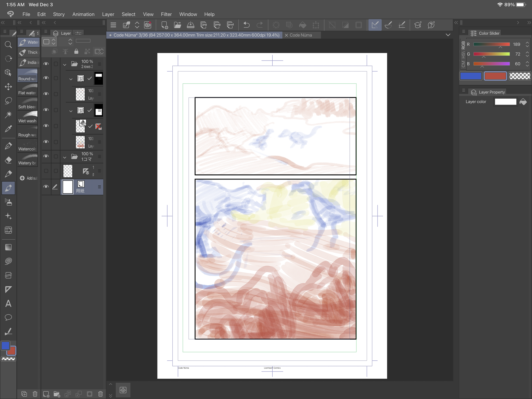
Task: Switch to the Code Nüma tab
Action: coord(300,35)
